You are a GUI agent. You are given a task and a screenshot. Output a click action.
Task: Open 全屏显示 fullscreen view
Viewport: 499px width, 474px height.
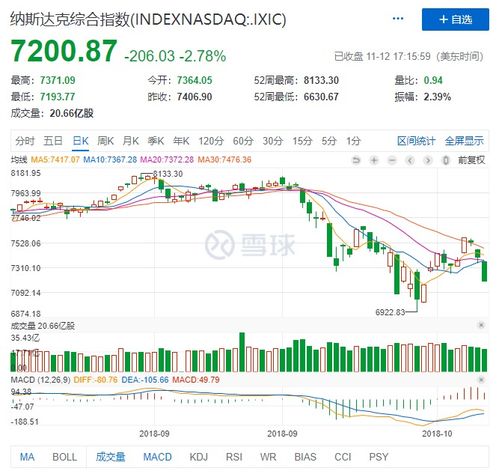click(464, 141)
